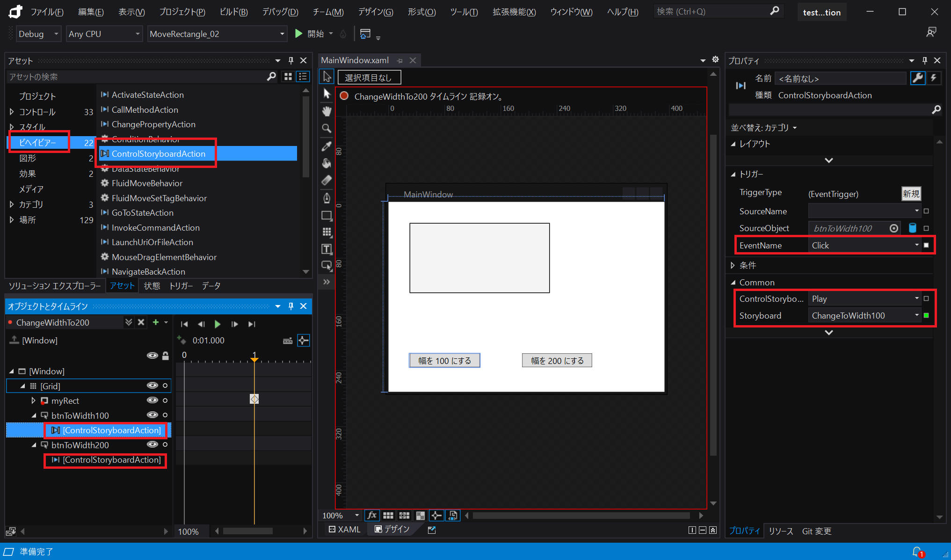Switch Assets to grid view mode
The height and width of the screenshot is (560, 951).
[x=288, y=77]
